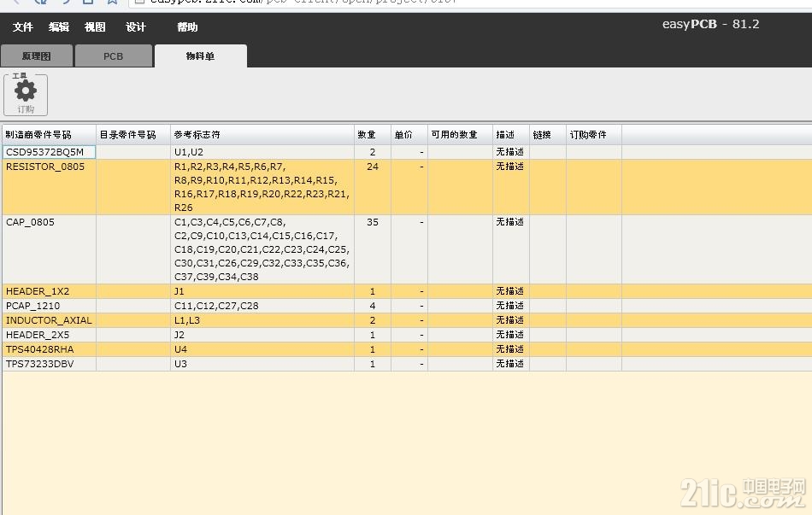812x515 pixels.
Task: Select the TPS40428RHA row
Action: (x=407, y=349)
